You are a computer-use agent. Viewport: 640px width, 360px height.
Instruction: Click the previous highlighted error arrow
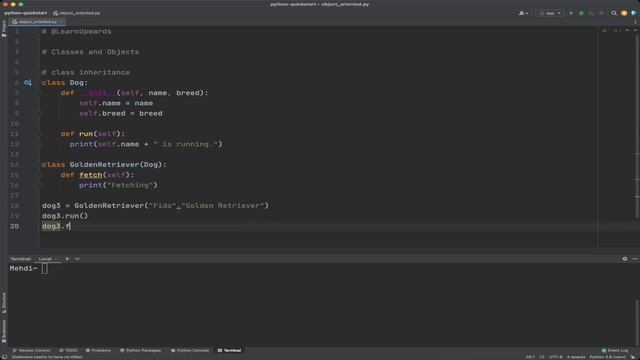627,31
